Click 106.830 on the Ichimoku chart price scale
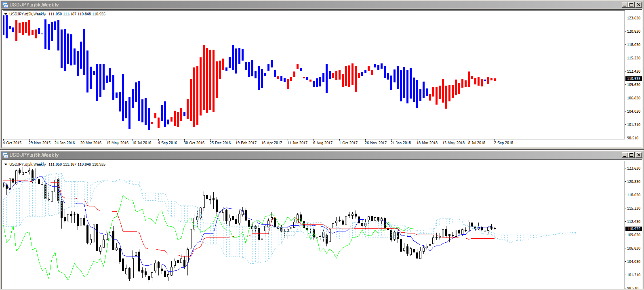The height and width of the screenshot is (290, 644). 633,248
